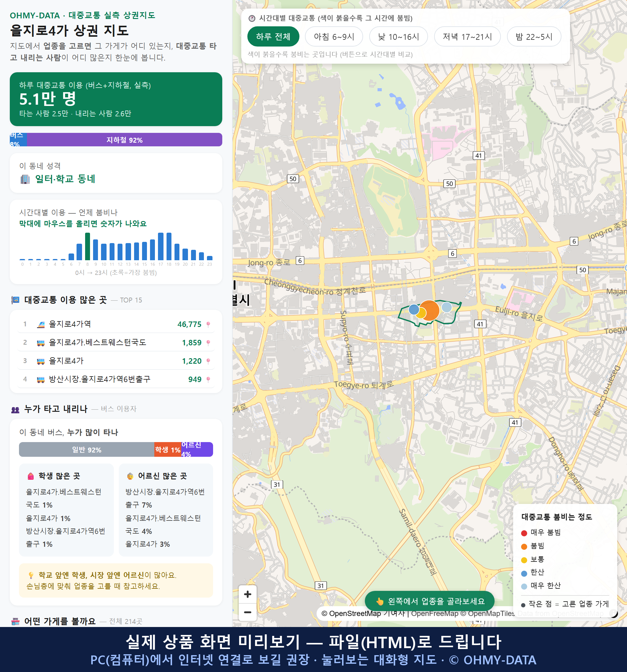Click the icon beside 대중교통 이용 많은 곳
This screenshot has width=627, height=672.
(15, 300)
